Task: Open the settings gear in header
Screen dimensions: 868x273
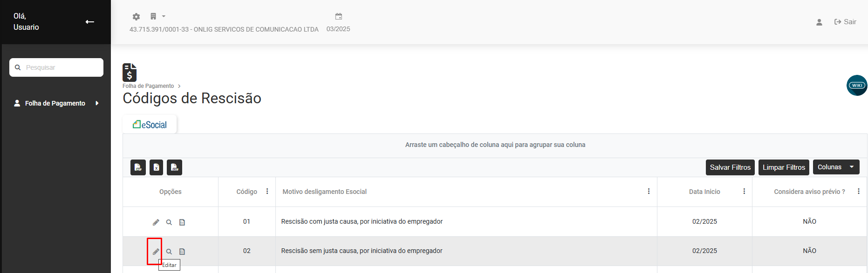Action: pos(136,17)
